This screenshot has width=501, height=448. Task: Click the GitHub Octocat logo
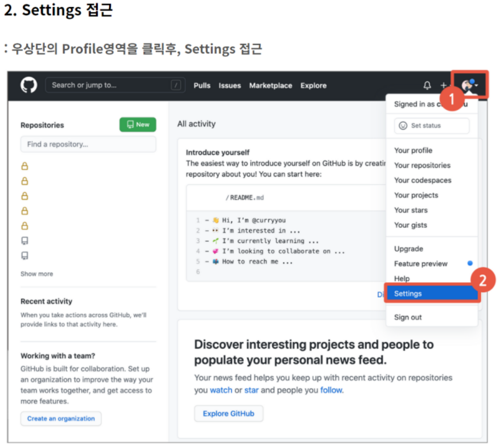point(29,85)
